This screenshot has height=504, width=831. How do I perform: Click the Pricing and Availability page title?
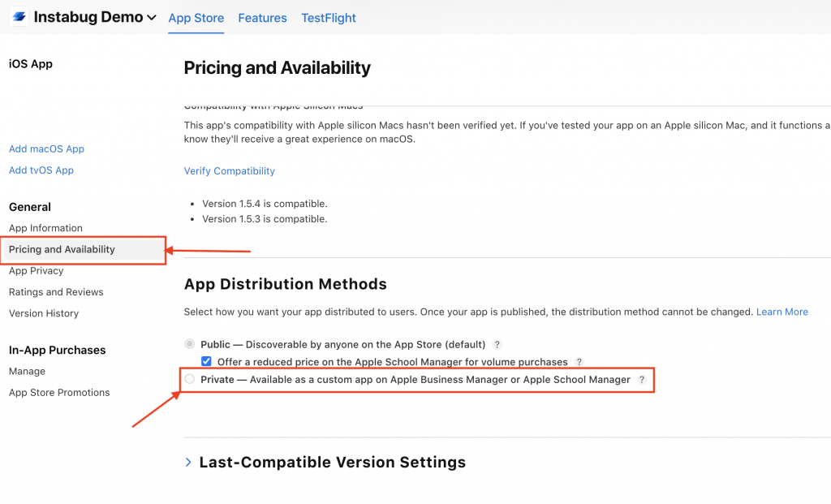point(278,68)
